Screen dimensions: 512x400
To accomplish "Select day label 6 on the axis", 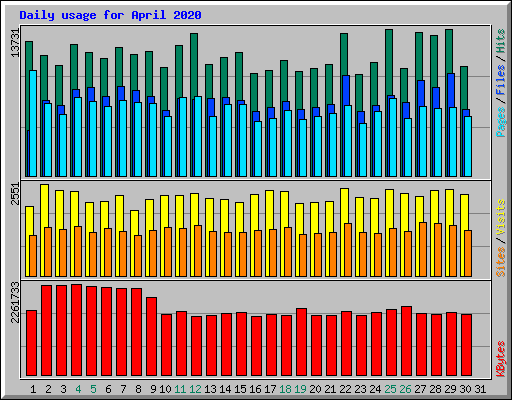I will click(x=108, y=389).
